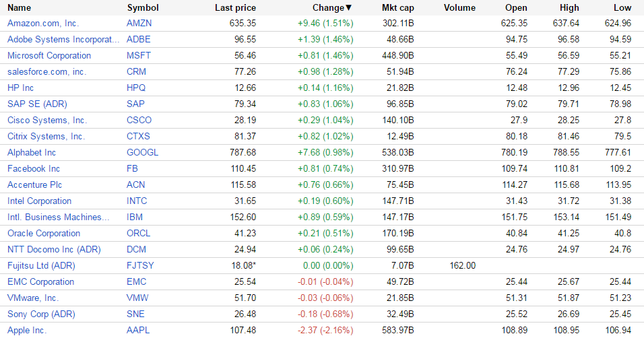Click the AAPL ticker symbol link

click(x=139, y=331)
